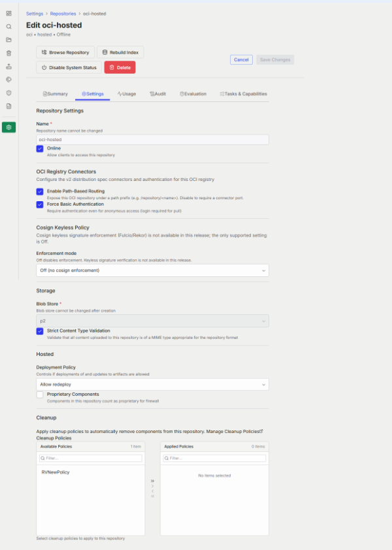Click the magnifier icon in Available Policies filter

43,458
